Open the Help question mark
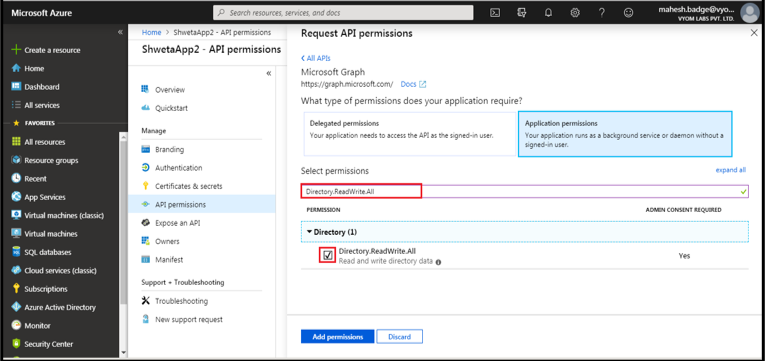765x361 pixels. tap(602, 13)
